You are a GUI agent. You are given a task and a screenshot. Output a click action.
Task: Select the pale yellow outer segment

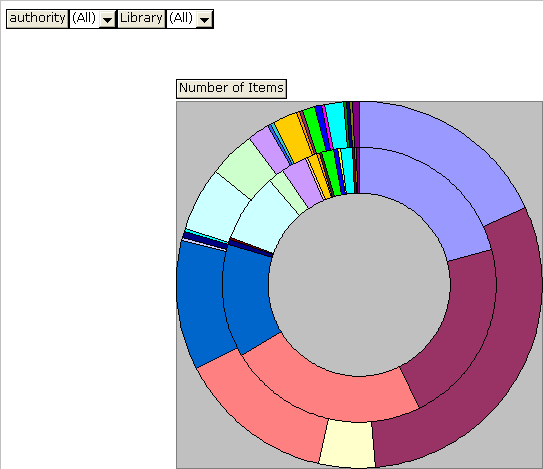pos(347,444)
